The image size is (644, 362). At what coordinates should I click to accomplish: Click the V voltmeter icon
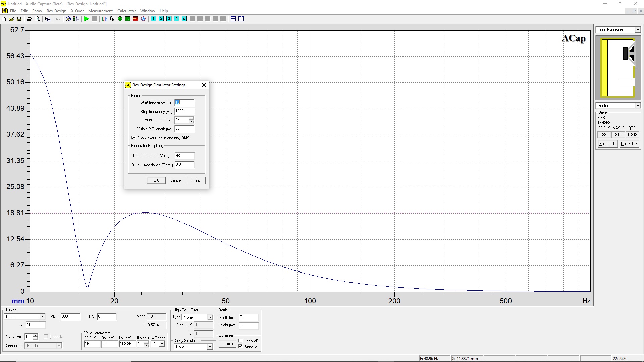point(143,19)
